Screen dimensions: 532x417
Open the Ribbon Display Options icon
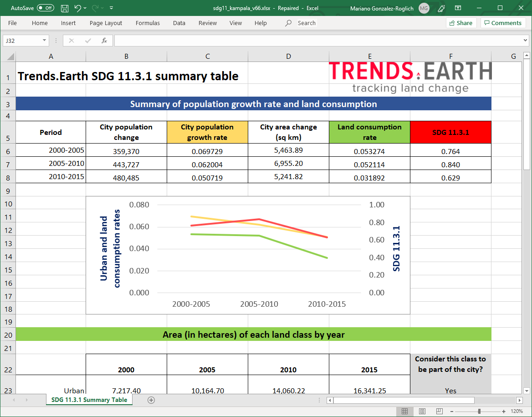458,8
